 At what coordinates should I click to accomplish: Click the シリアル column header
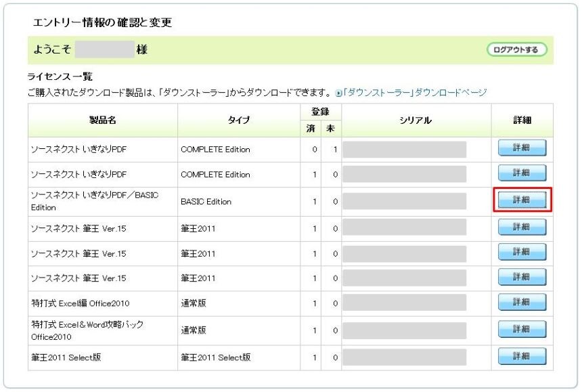coord(416,121)
